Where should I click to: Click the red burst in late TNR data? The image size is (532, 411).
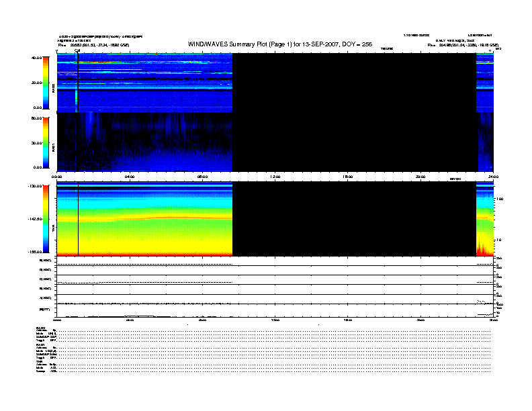coord(482,248)
